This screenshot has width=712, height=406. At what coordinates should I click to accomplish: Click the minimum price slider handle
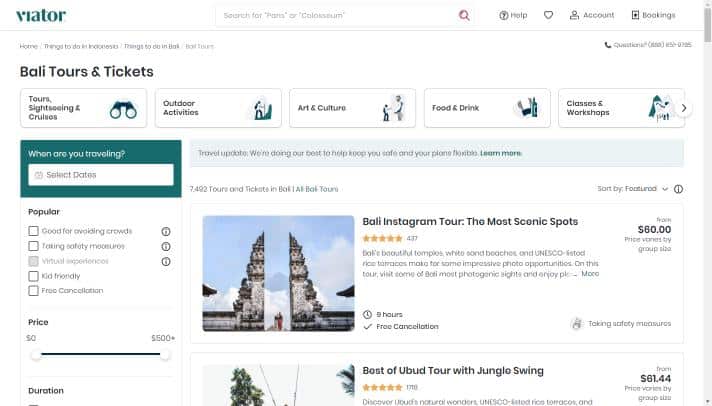[x=35, y=355]
